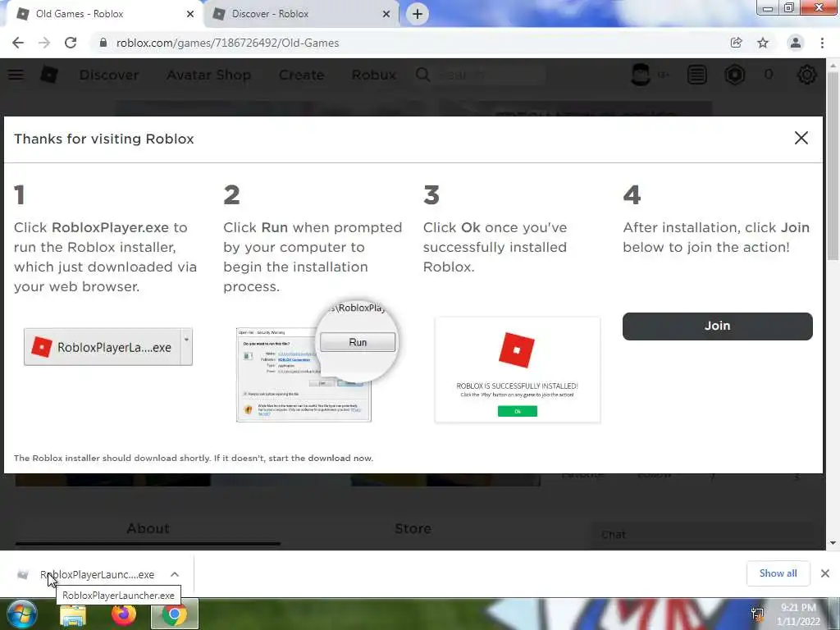Expand the download item options chevron

175,574
